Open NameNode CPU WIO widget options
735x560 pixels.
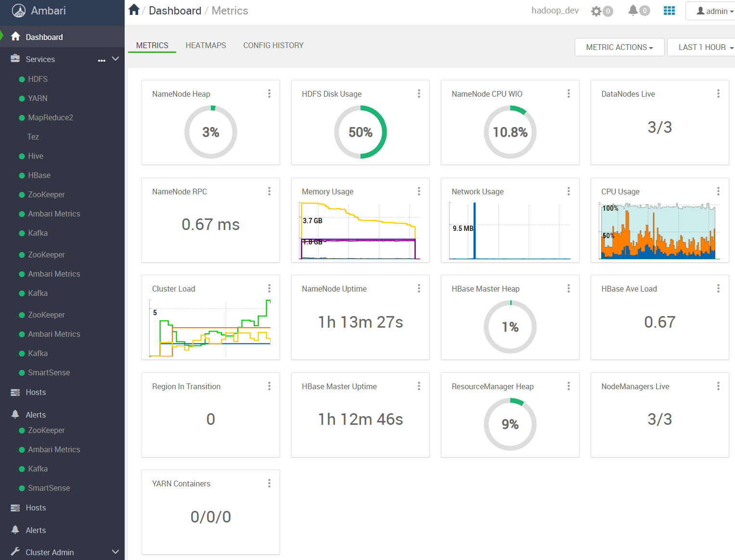coord(568,94)
